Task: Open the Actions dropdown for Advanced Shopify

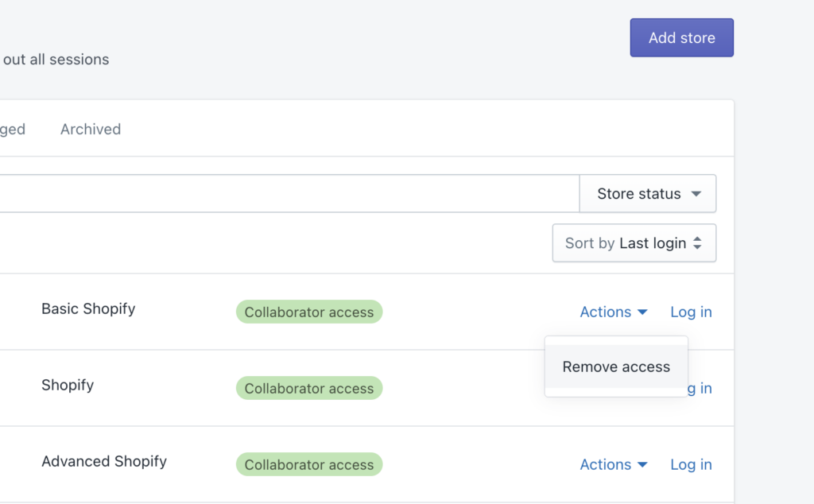Action: (x=605, y=464)
